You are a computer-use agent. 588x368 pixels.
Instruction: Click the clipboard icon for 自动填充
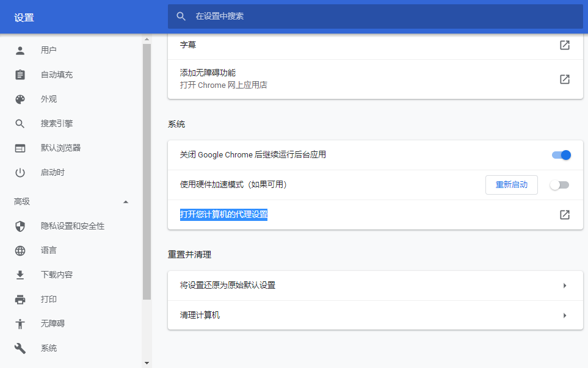[20, 74]
